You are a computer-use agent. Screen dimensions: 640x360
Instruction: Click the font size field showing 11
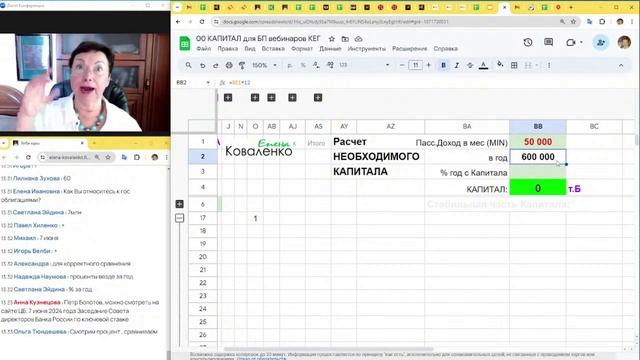415,65
